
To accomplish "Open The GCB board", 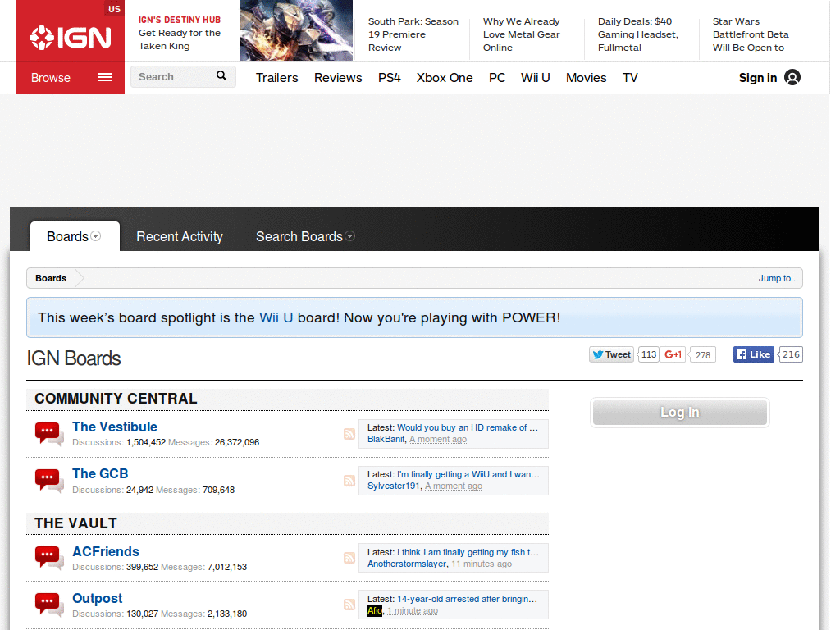I will 100,473.
